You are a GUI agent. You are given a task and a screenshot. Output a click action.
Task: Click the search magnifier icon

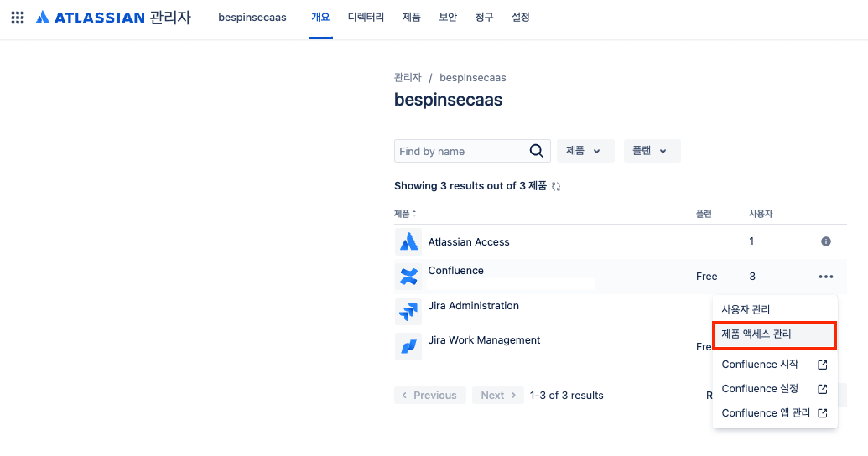point(537,151)
